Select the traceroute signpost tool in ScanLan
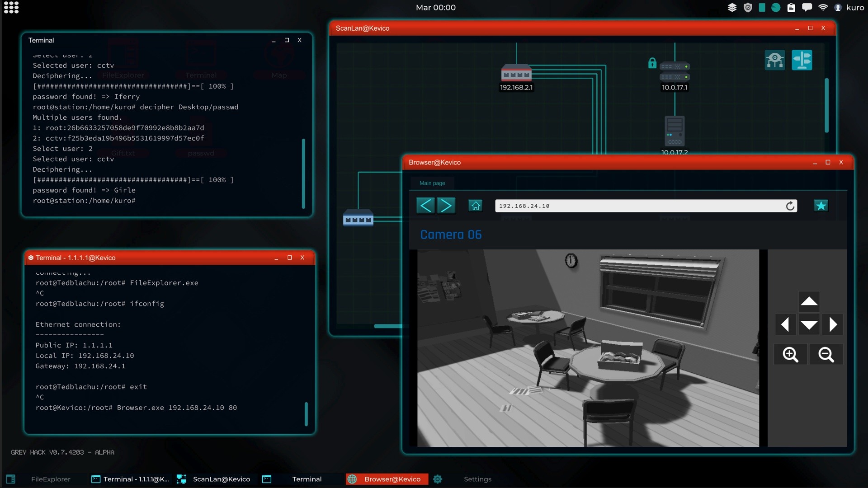 tap(802, 60)
